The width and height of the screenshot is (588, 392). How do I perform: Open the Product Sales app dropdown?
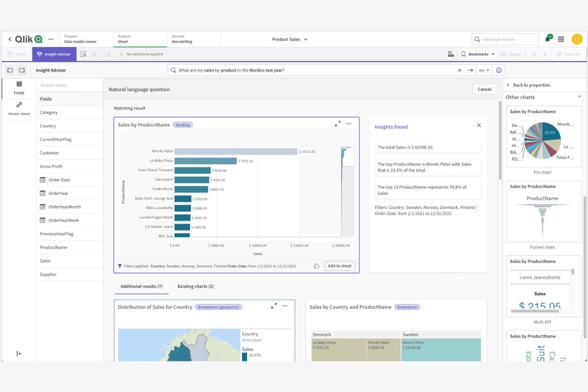point(290,39)
